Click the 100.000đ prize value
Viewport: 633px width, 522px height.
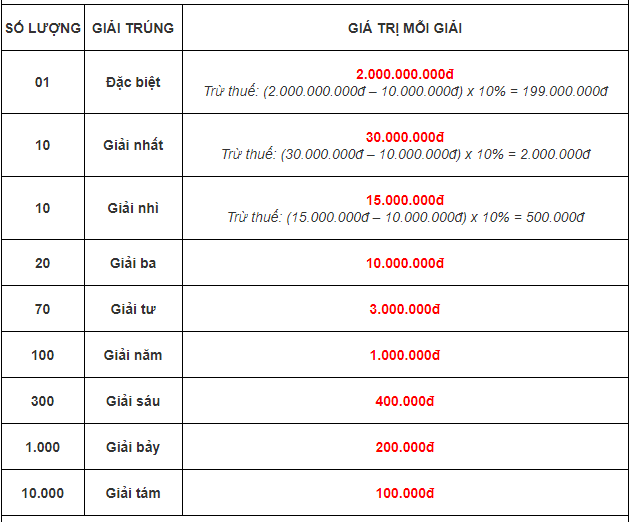coord(404,493)
